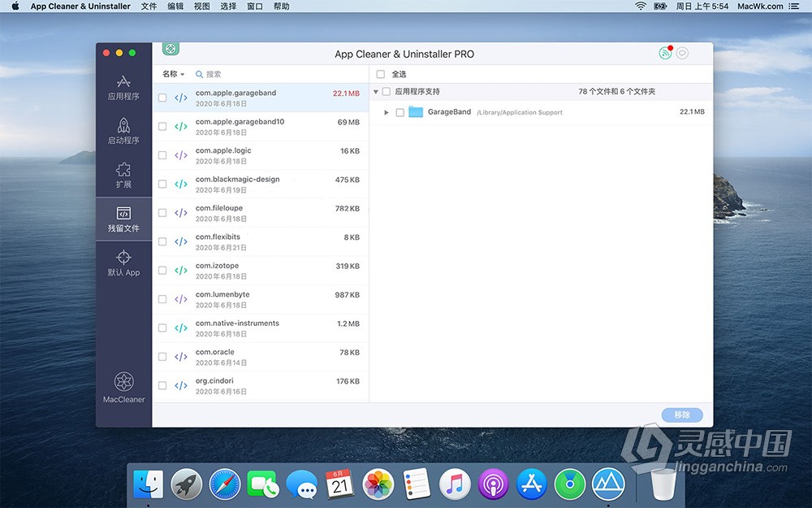Image resolution: width=812 pixels, height=508 pixels.
Task: Click the green news feed icon with red dot
Action: pos(666,52)
